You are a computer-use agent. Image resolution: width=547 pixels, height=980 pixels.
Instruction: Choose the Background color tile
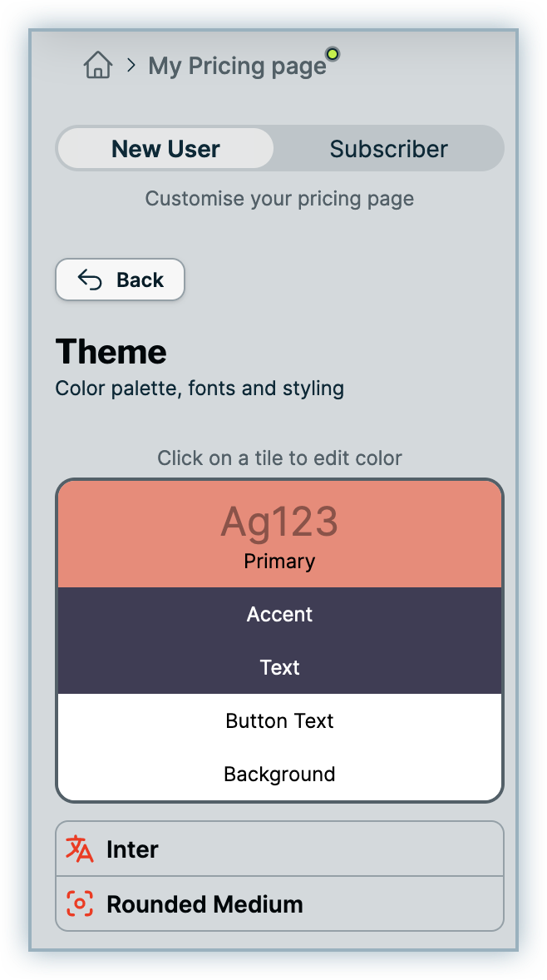pos(279,774)
